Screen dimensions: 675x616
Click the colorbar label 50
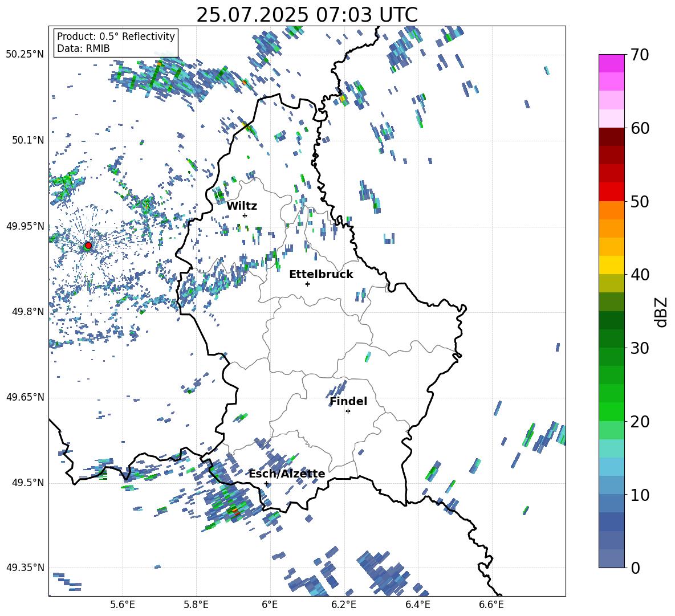[x=640, y=201]
